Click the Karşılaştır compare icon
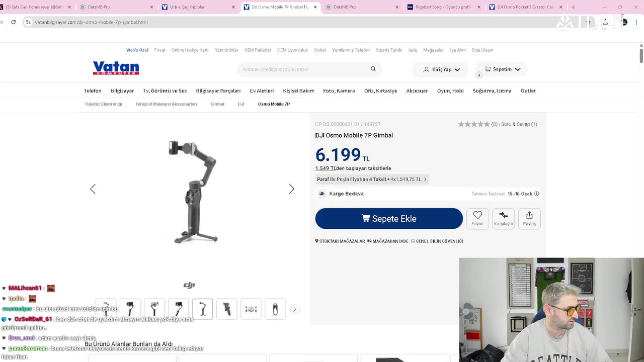644x362 pixels. click(503, 219)
